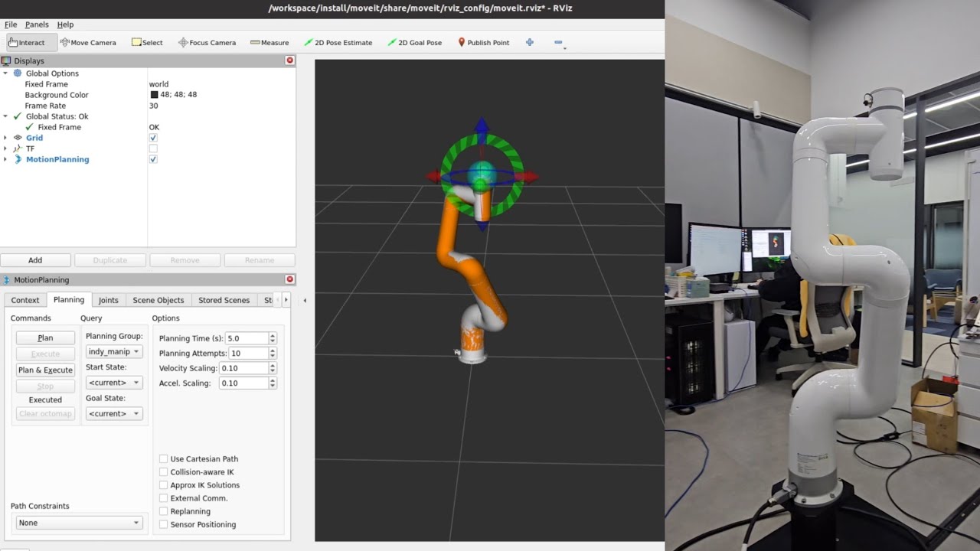The height and width of the screenshot is (551, 980).
Task: Click the Plan & Execute button
Action: click(x=46, y=370)
